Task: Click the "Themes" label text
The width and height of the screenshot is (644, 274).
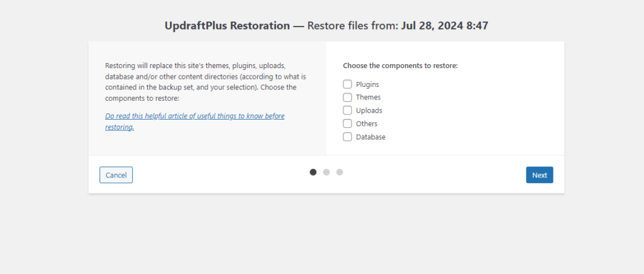Action: click(x=368, y=98)
